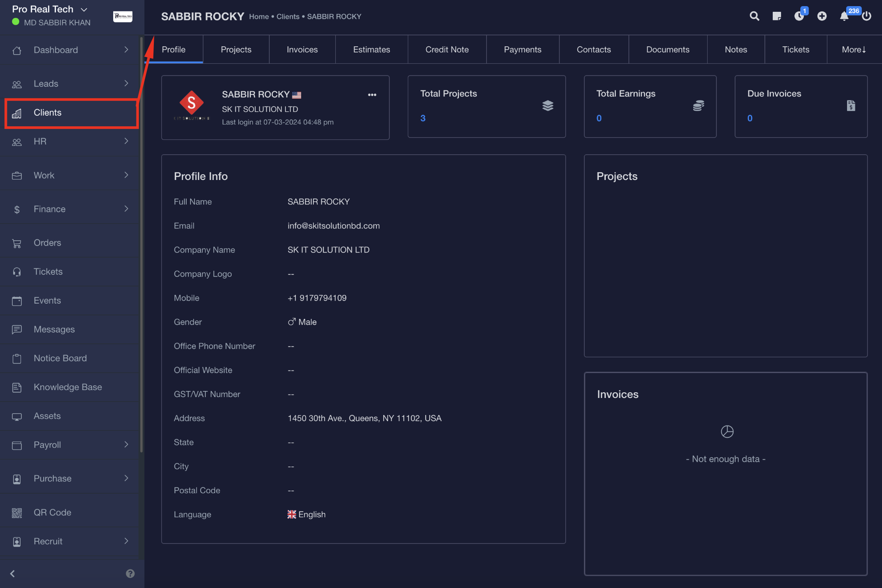
Task: Open three-dot options on client card
Action: [372, 95]
